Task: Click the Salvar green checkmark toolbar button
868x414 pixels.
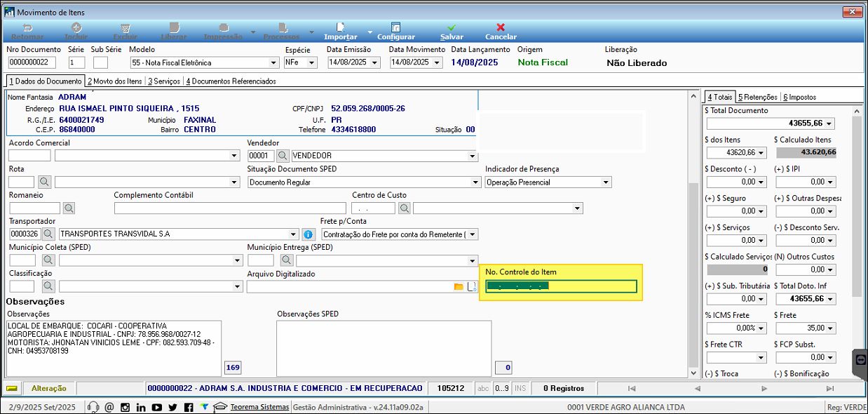Action: [452, 32]
